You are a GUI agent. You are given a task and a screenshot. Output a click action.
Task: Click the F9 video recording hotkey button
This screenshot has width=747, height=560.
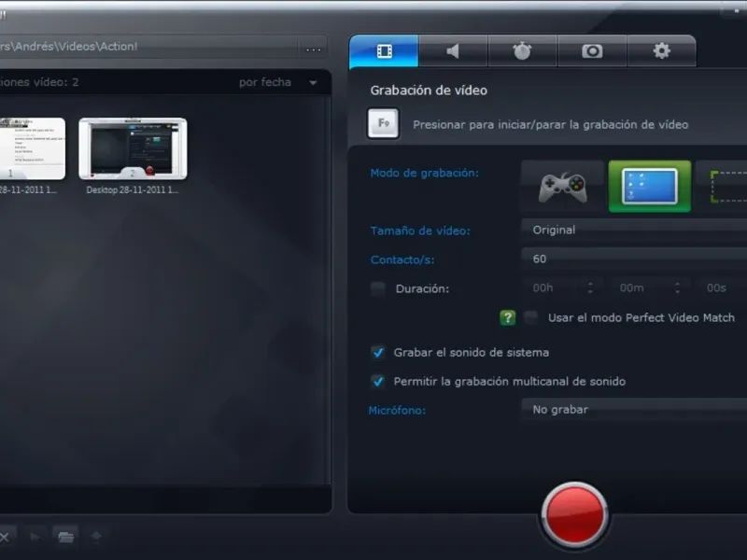383,123
